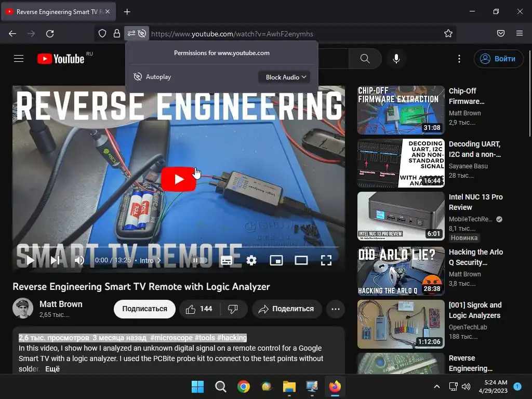Bookmark this page with the star icon
This screenshot has width=532, height=399.
click(x=448, y=34)
